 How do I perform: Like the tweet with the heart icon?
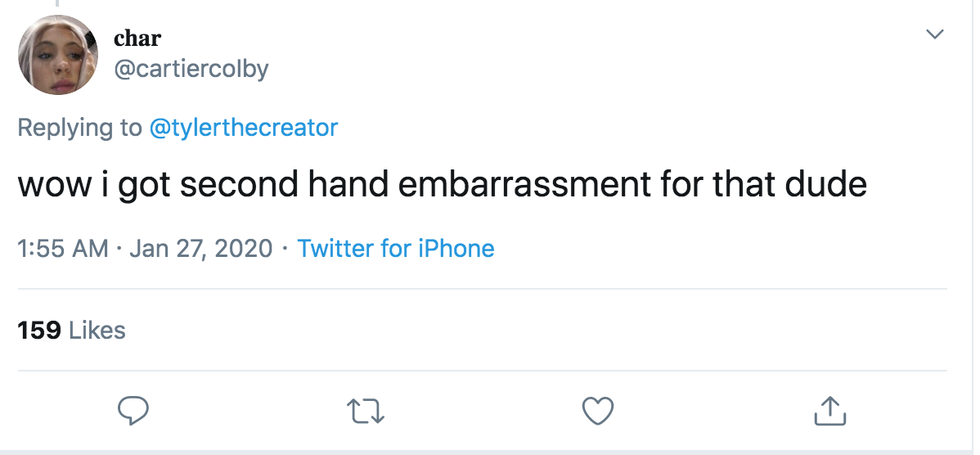click(x=597, y=409)
